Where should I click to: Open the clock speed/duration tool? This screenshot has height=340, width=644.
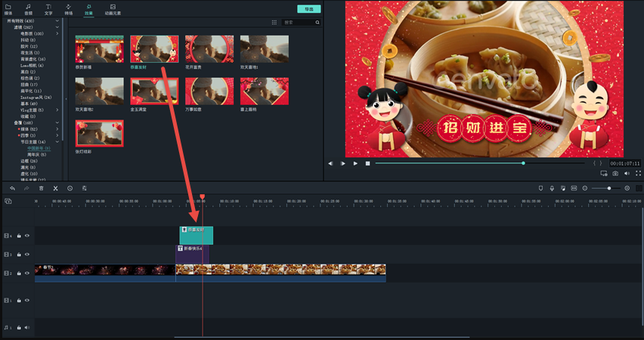(70, 188)
